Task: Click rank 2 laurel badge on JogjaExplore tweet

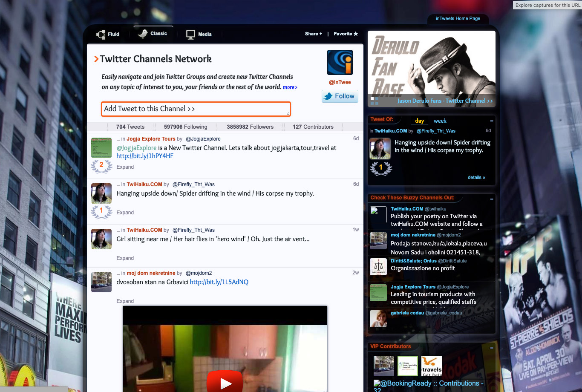Action: pos(101,166)
